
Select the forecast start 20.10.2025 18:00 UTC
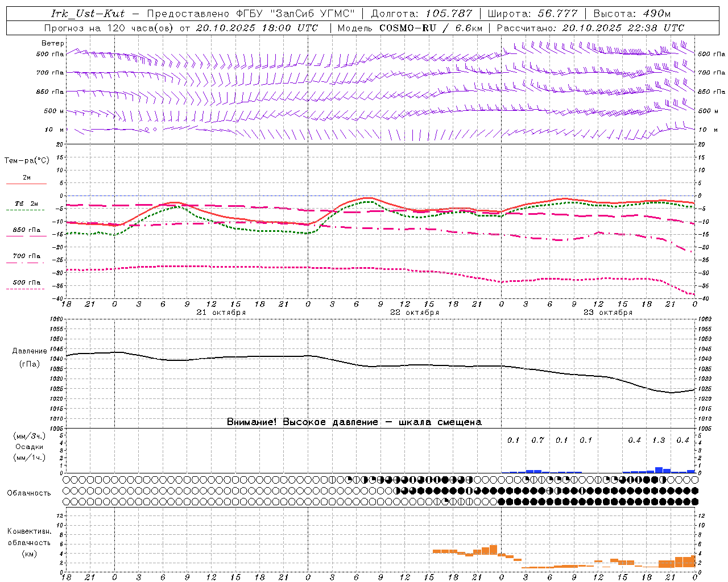[x=257, y=28]
